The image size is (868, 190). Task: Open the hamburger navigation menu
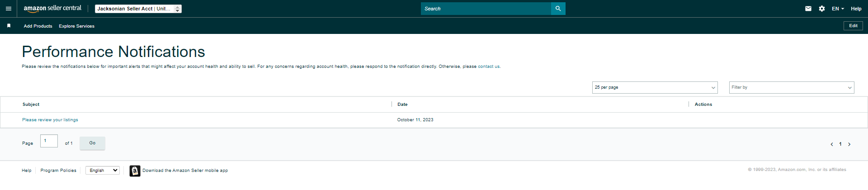(x=8, y=9)
